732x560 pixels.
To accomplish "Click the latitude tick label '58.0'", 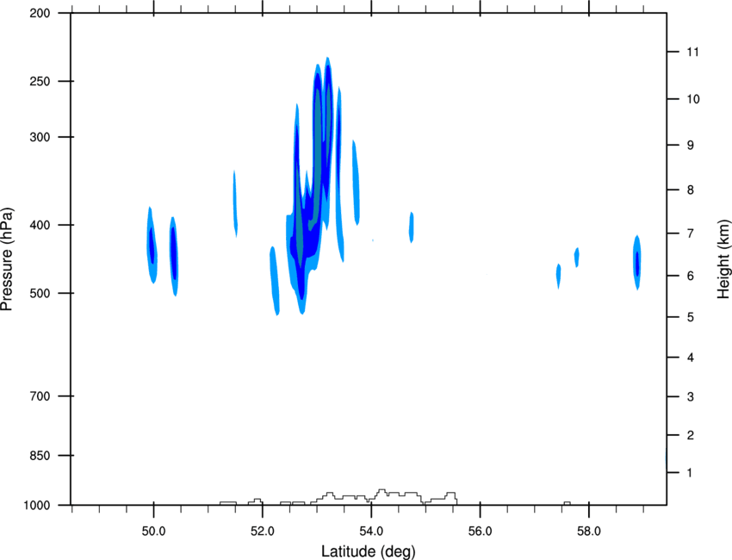I will coord(589,532).
